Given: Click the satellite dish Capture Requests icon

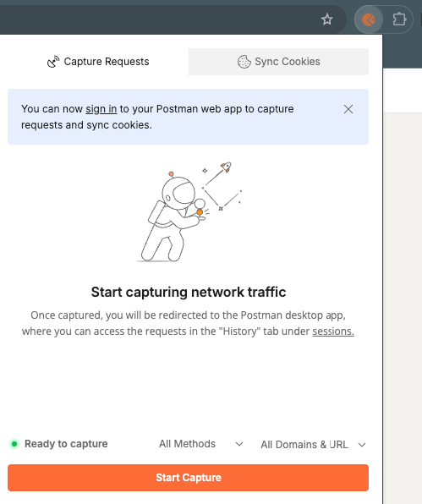Looking at the screenshot, I should [53, 62].
